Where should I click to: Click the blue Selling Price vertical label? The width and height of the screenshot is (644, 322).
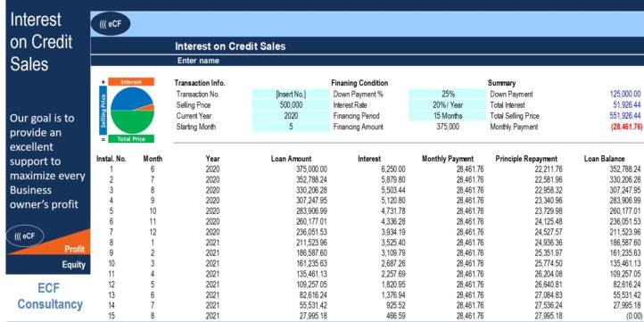pyautogui.click(x=103, y=110)
